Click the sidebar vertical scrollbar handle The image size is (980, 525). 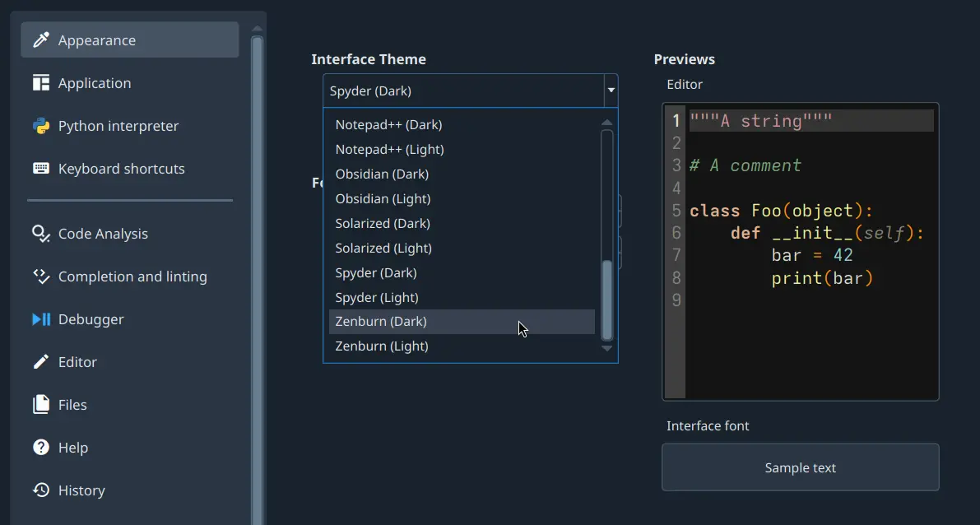coord(257,280)
